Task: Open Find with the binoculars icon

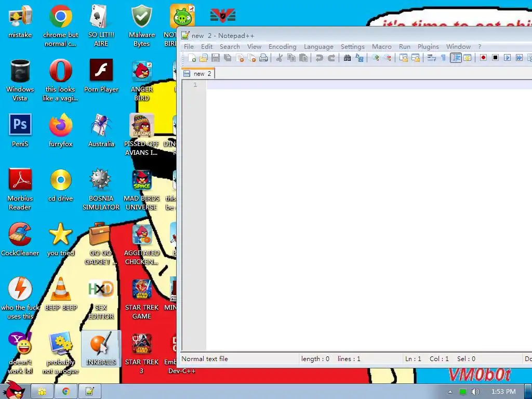Action: tap(347, 58)
